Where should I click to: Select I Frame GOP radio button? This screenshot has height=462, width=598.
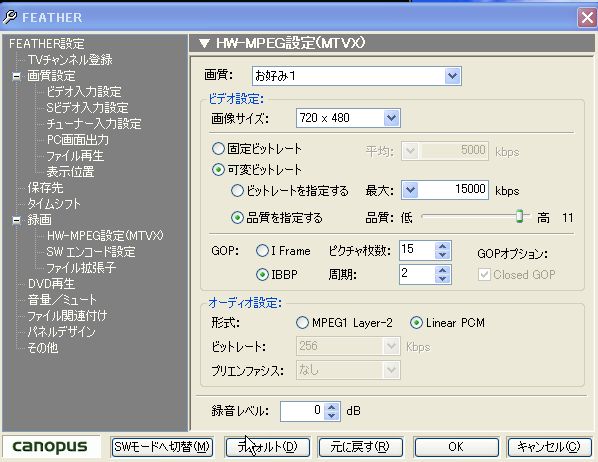(x=262, y=251)
